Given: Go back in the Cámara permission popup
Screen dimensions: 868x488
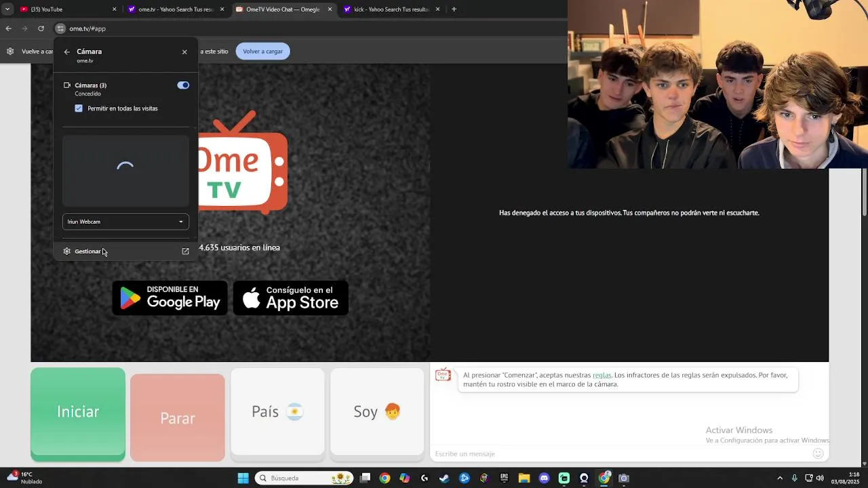Looking at the screenshot, I should point(66,52).
